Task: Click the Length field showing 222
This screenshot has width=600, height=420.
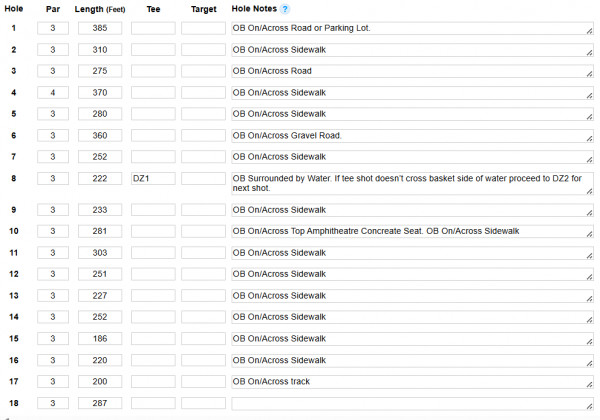Action: (100, 178)
